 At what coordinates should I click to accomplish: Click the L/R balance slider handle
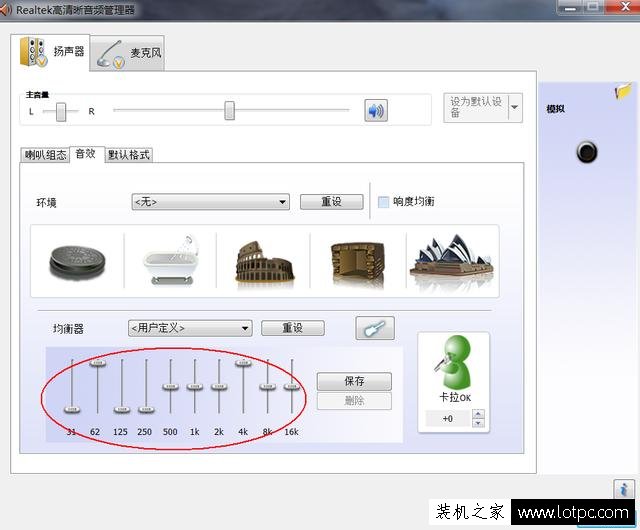click(x=61, y=111)
